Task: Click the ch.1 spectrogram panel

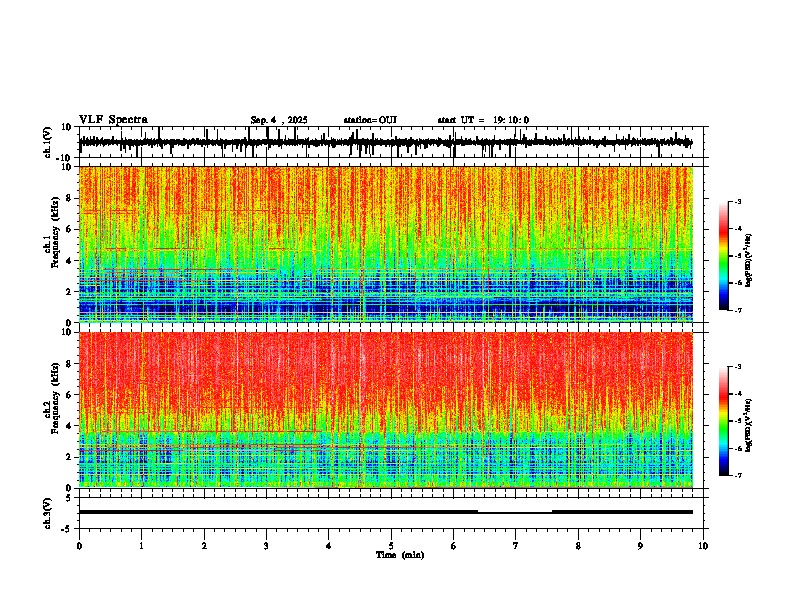Action: coord(386,244)
